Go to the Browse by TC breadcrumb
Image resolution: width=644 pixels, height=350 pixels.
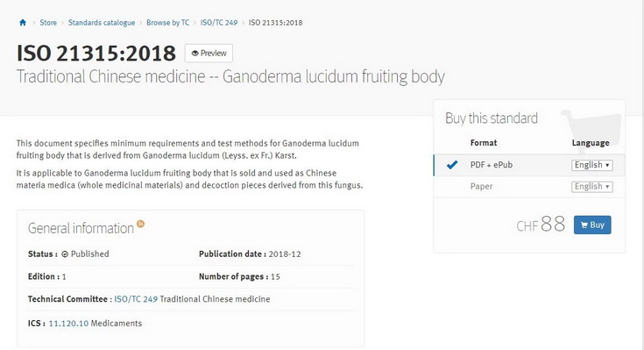click(167, 23)
